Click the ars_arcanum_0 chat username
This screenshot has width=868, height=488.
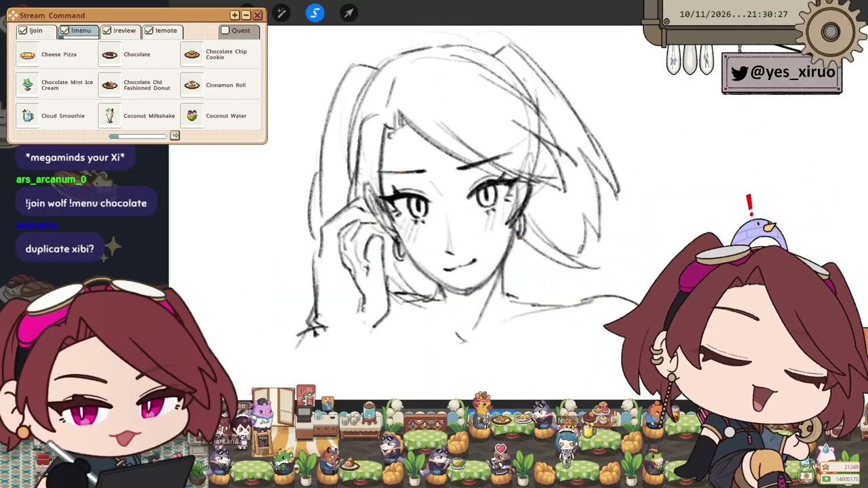52,180
